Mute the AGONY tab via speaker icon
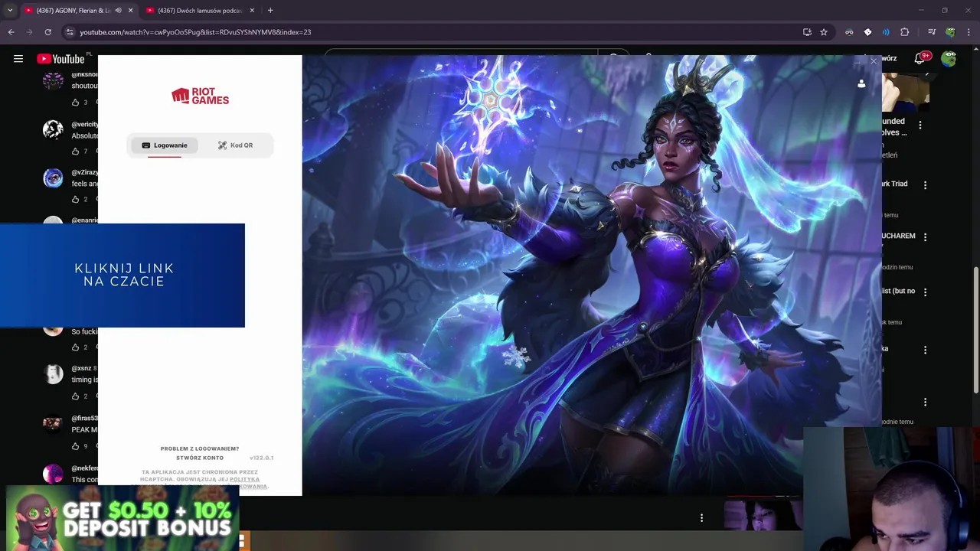 [x=118, y=11]
